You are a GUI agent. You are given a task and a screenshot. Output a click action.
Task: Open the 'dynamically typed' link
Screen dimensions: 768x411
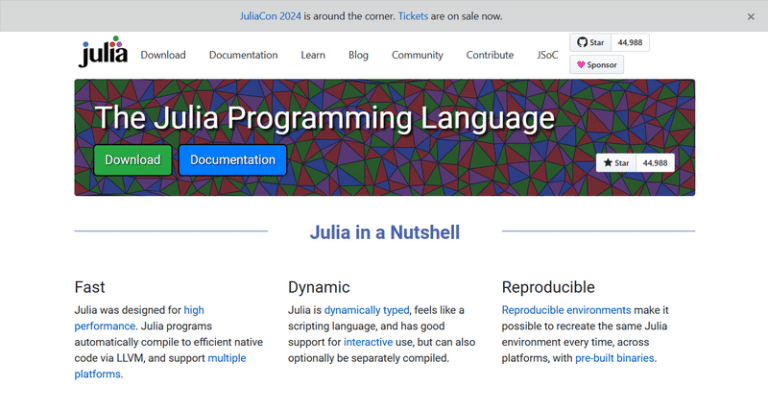366,310
